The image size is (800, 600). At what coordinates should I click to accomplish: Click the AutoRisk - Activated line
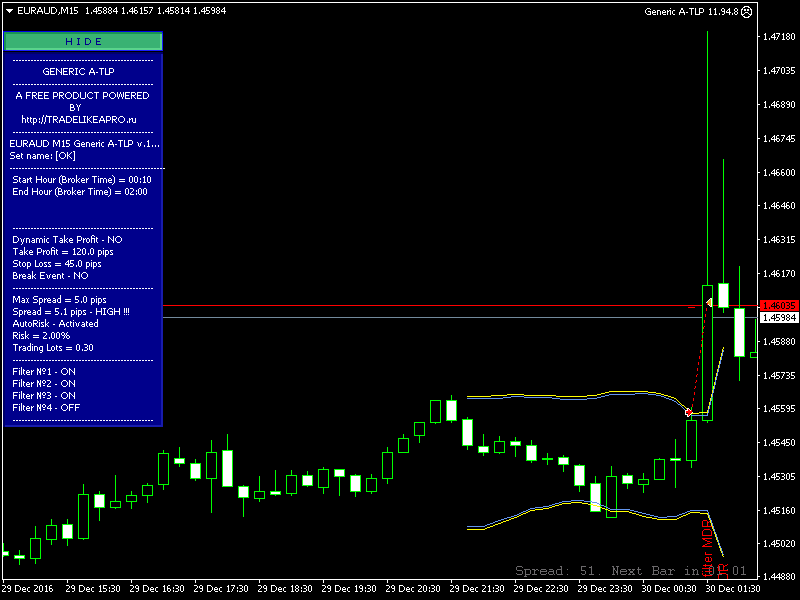[x=55, y=323]
